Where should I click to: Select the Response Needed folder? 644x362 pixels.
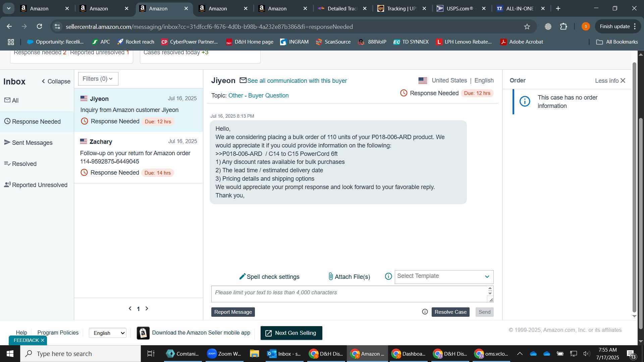[x=37, y=121]
